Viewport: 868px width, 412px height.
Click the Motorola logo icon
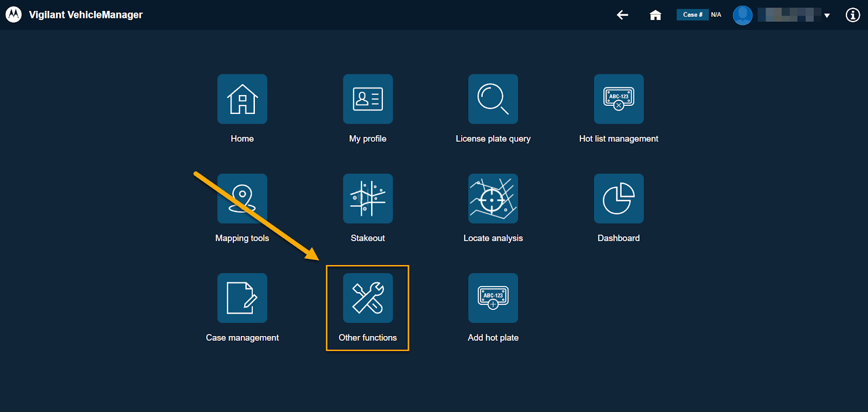14,15
